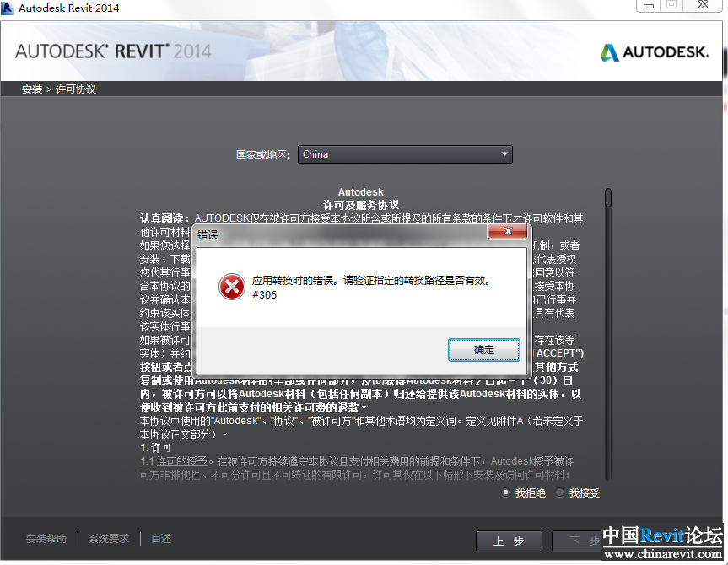Screen dimensions: 728x565
Task: Click the license agreement scrollbar thumb
Action: click(x=608, y=198)
